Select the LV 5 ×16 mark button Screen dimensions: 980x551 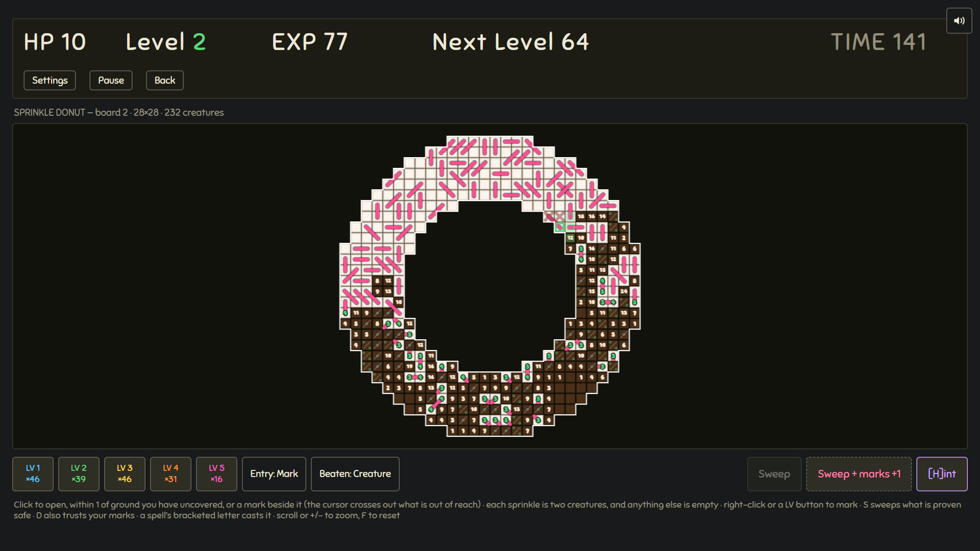216,473
